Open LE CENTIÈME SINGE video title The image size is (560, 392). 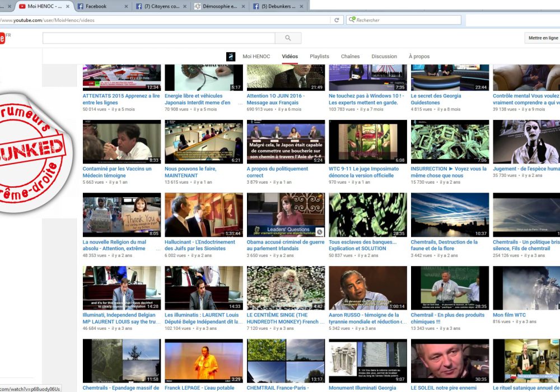click(x=286, y=318)
